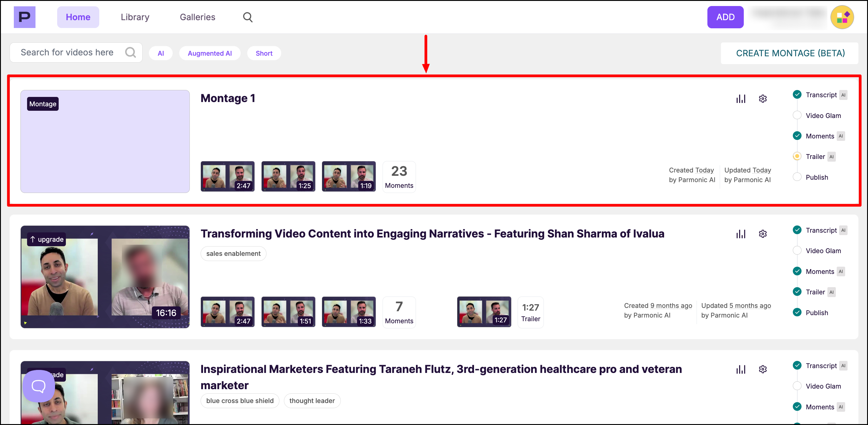Click the Moments checkmark for Montage 1

(797, 136)
